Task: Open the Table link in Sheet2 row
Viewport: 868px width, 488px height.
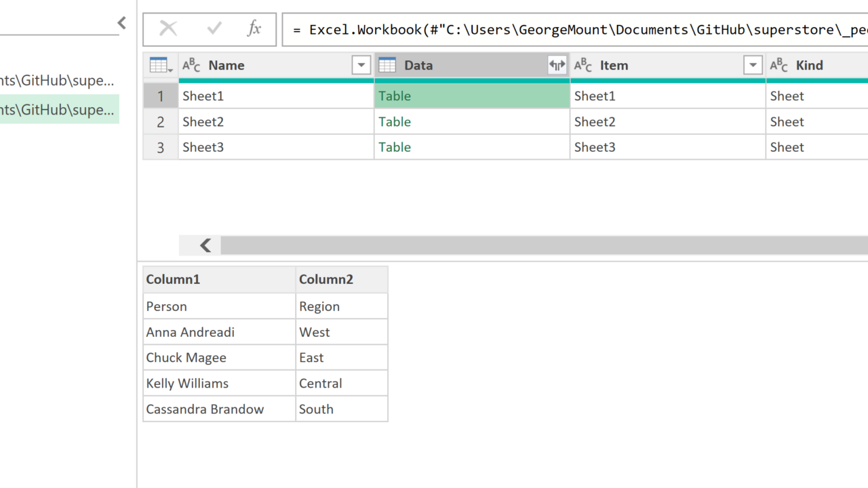Action: point(395,122)
